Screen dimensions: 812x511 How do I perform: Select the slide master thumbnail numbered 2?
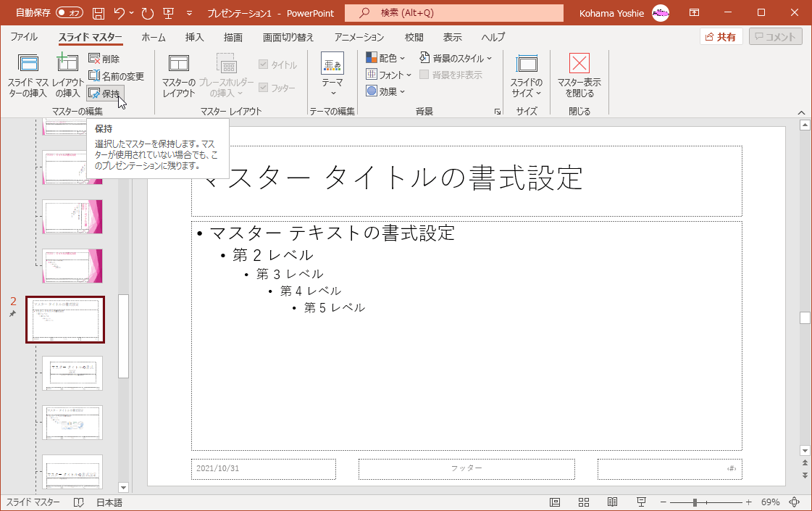tap(64, 319)
